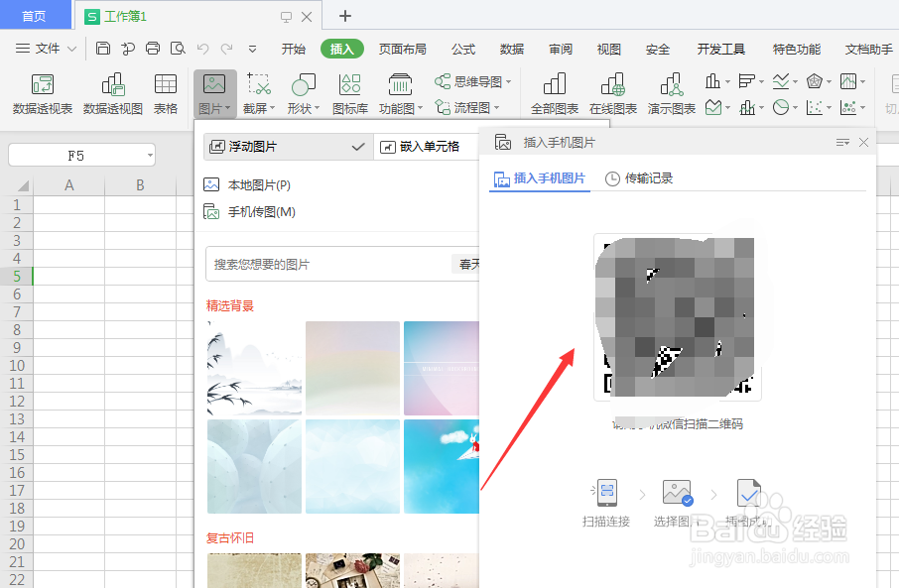Open the 浮动图片 dropdown
899x588 pixels.
pos(288,146)
